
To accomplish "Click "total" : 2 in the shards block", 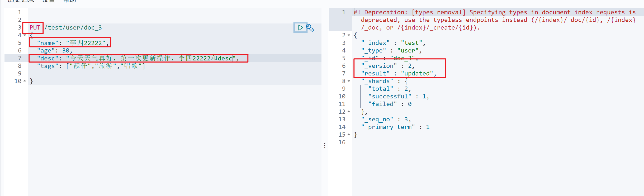I will 390,89.
